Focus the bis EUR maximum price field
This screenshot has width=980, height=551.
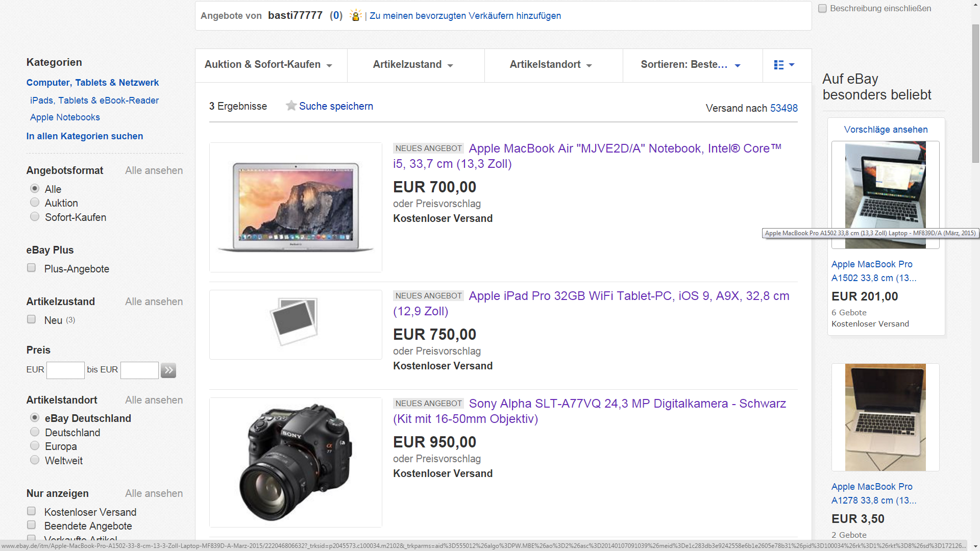[x=139, y=370]
